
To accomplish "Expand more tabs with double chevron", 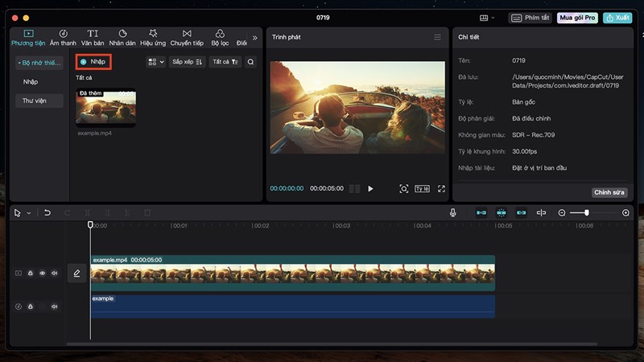I will click(254, 38).
